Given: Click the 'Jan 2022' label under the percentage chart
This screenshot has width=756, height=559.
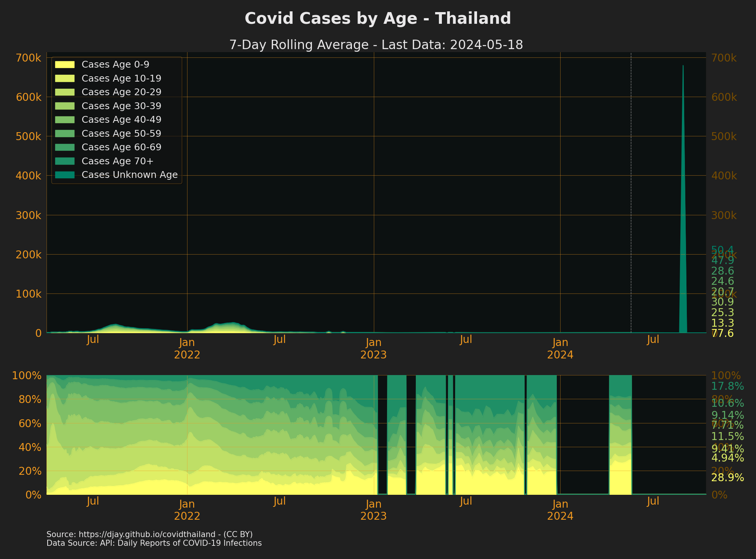Looking at the screenshot, I should point(187,510).
